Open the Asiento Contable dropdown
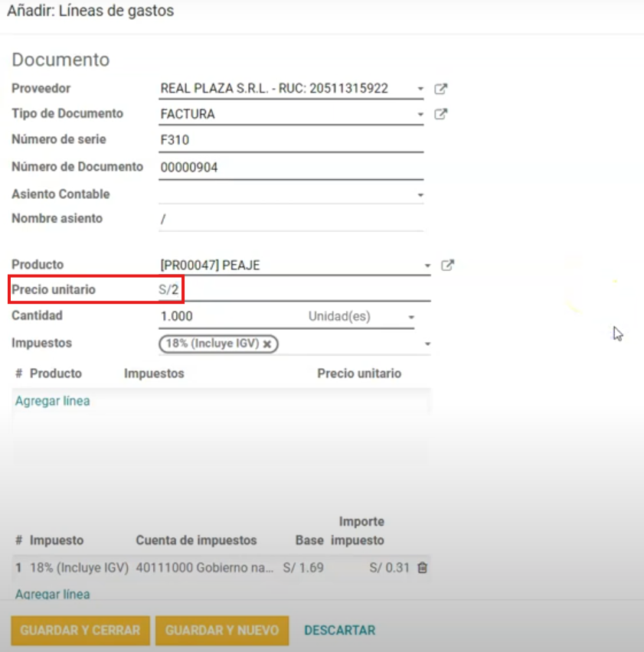This screenshot has height=652, width=644. [420, 194]
